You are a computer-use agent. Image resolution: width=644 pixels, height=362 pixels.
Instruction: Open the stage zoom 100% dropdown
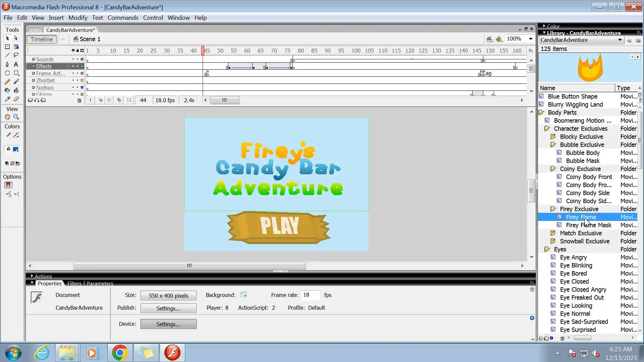531,39
